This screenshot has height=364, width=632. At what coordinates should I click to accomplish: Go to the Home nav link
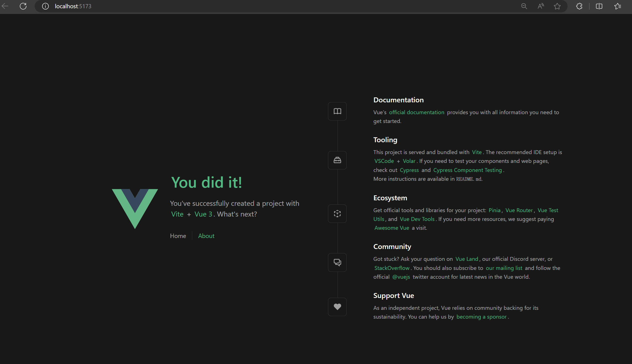[x=178, y=236]
